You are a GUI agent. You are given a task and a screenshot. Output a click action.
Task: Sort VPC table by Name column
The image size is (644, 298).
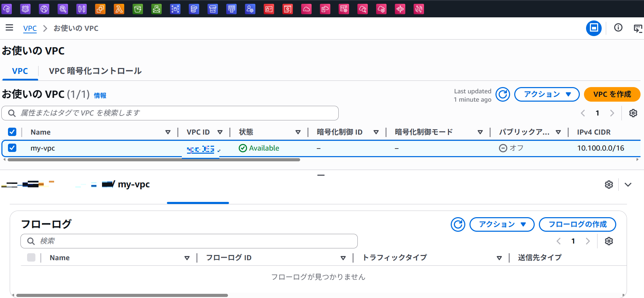pyautogui.click(x=168, y=132)
